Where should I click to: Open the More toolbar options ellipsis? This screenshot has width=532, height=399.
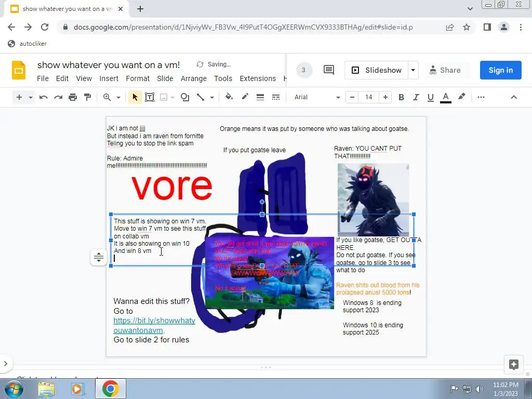[x=481, y=97]
